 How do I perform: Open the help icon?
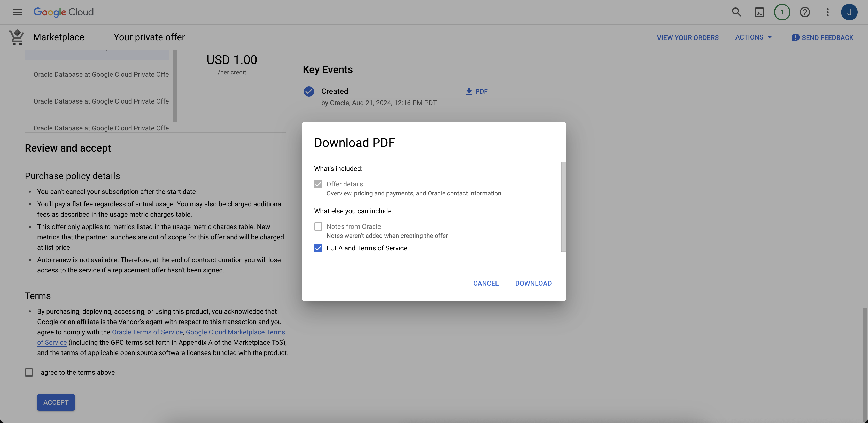pyautogui.click(x=805, y=12)
